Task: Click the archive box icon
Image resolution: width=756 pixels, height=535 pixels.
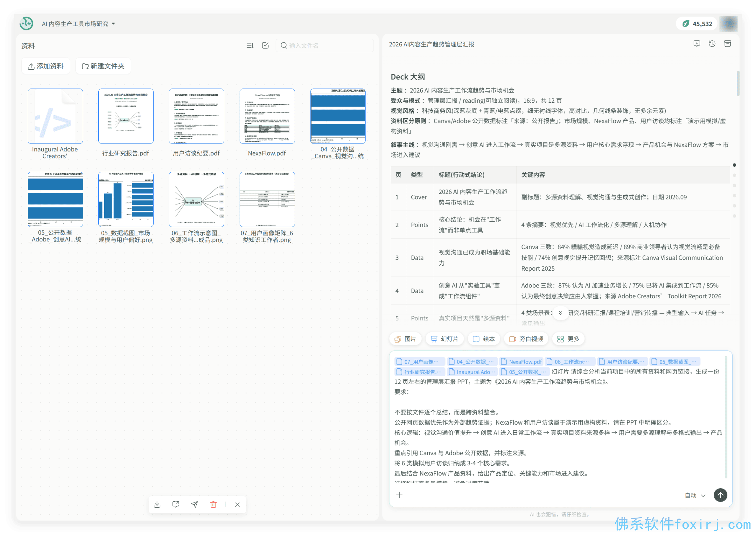Action: (x=727, y=44)
